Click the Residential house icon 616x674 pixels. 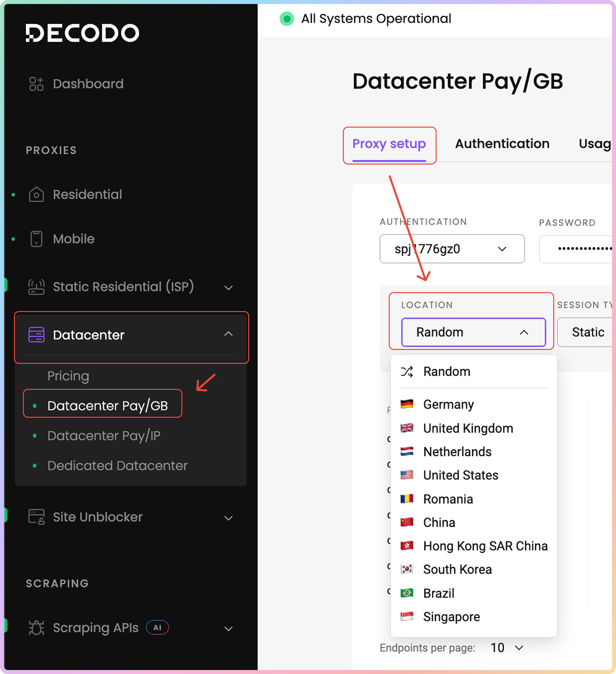click(36, 195)
